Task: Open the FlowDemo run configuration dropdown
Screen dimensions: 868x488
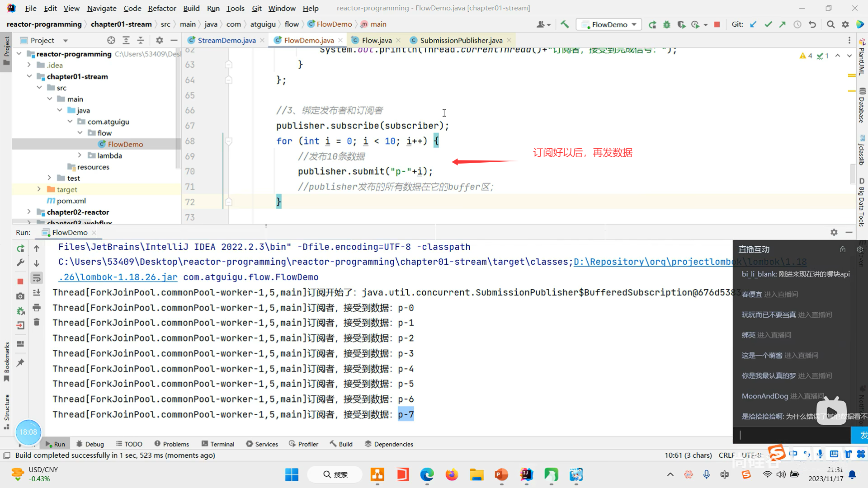Action: pyautogui.click(x=609, y=24)
